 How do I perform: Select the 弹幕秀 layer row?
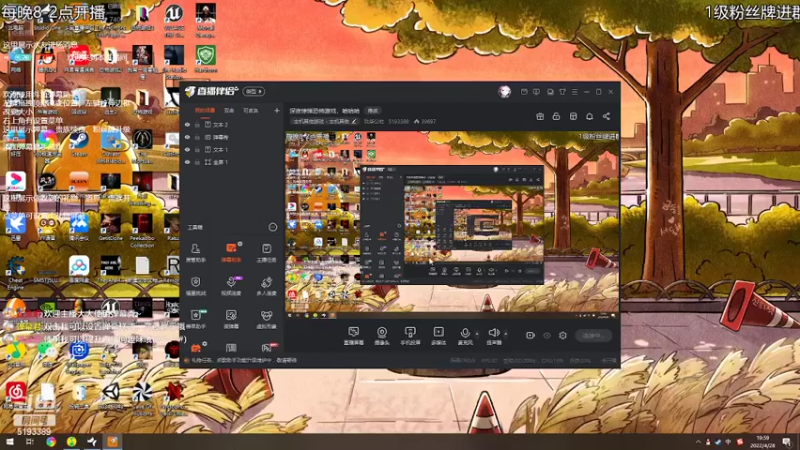click(232, 137)
